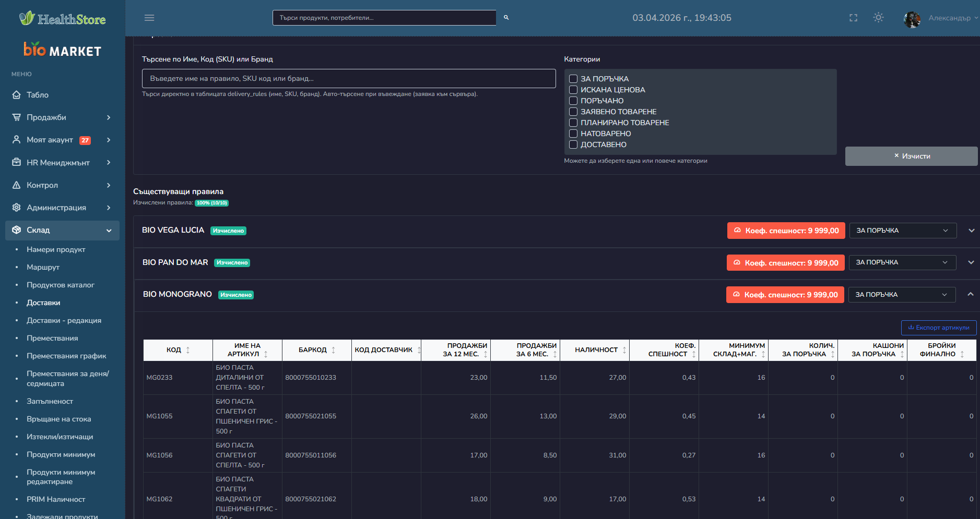
Task: Check the ИСКАНА ЦЕНОВА category
Action: 573,90
